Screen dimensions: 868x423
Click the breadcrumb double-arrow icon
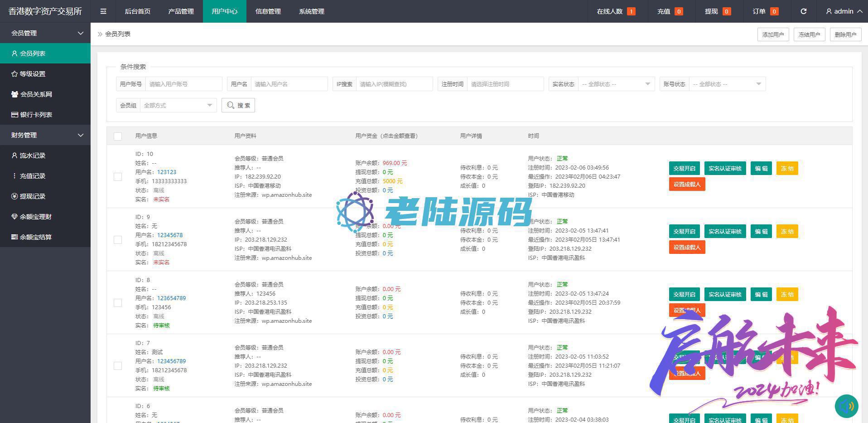point(100,34)
